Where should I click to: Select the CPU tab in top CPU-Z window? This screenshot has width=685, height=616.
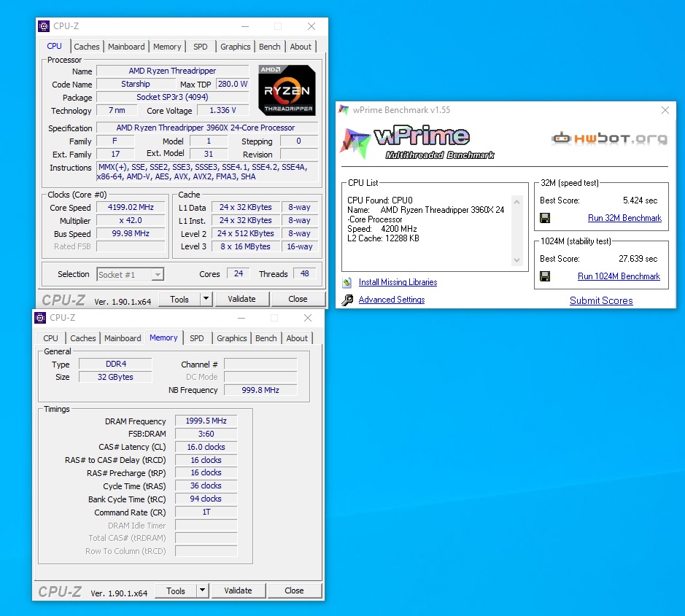click(x=54, y=46)
